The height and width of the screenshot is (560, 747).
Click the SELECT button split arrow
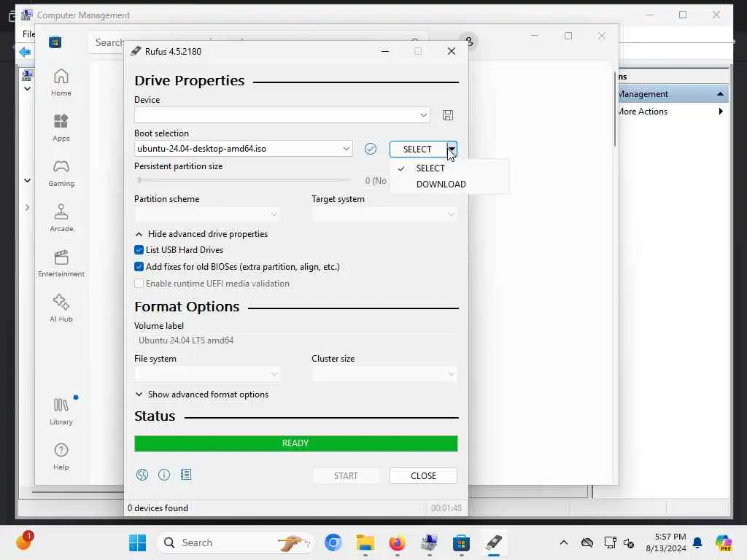pos(452,149)
